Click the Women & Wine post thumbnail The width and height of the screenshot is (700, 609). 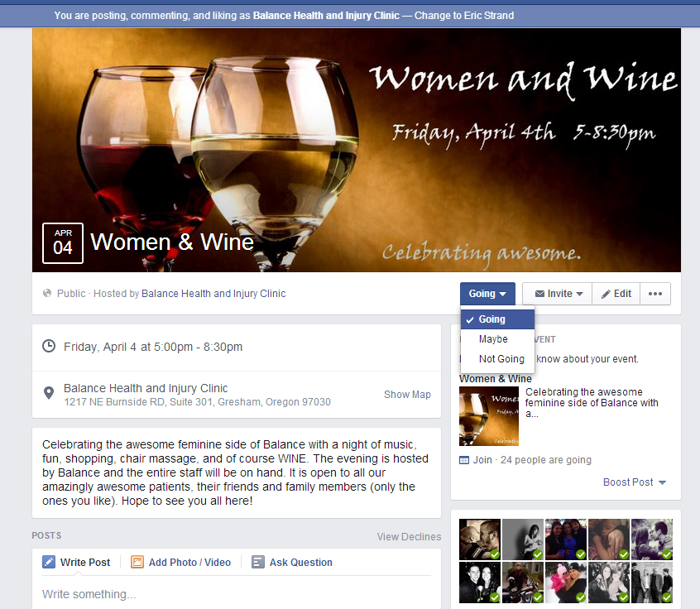point(489,416)
